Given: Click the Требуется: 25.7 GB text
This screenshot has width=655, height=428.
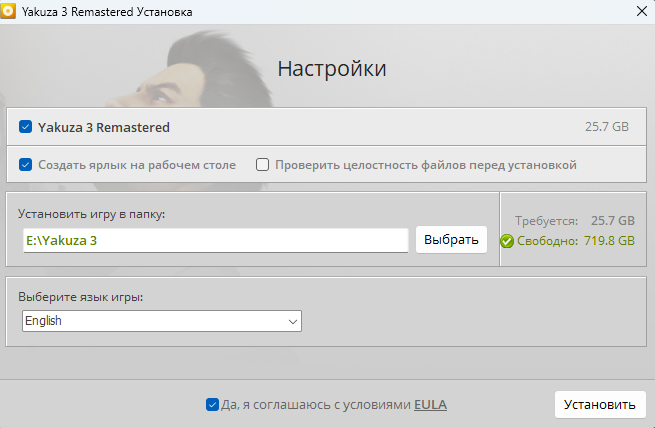Looking at the screenshot, I should click(575, 220).
